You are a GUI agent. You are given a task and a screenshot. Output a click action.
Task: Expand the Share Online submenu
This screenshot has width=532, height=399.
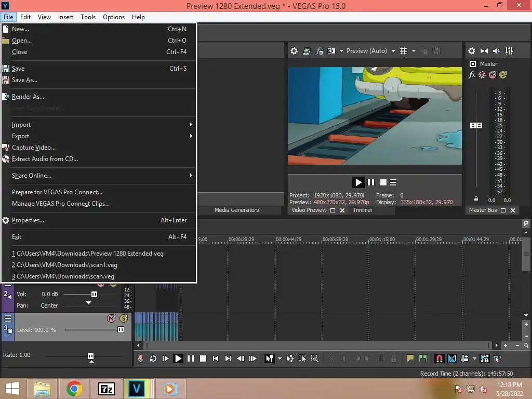(98, 176)
